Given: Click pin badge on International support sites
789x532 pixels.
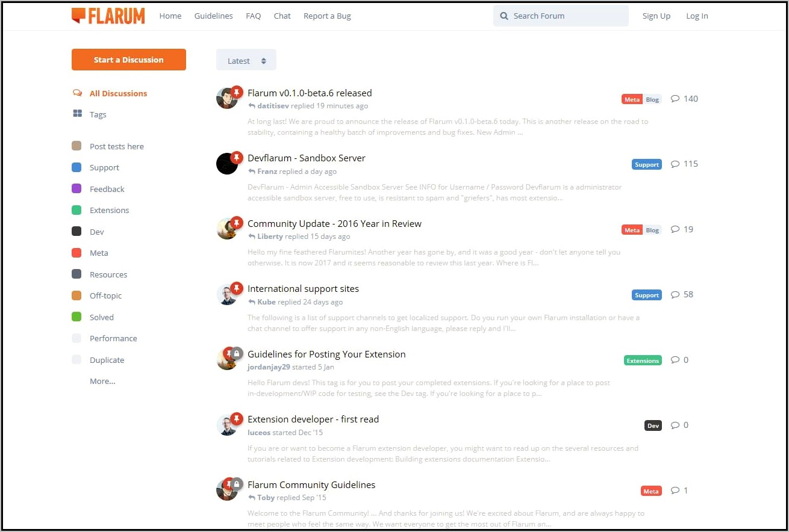Looking at the screenshot, I should pos(237,288).
